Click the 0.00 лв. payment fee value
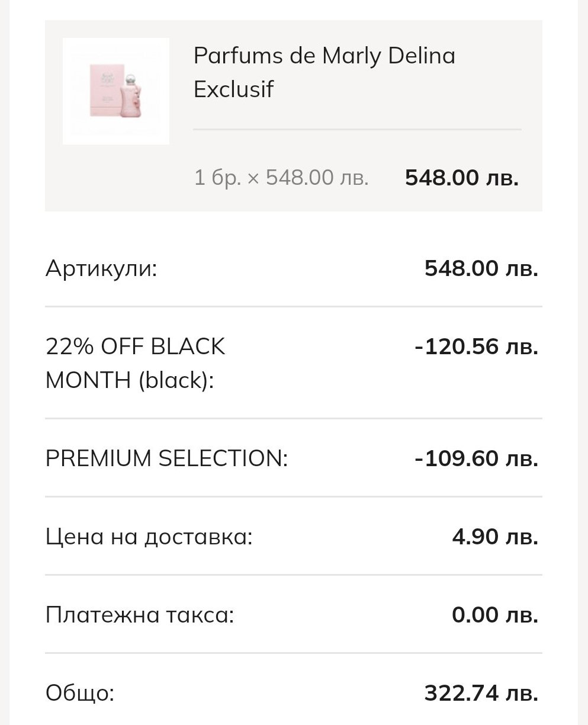The width and height of the screenshot is (588, 725). [x=494, y=615]
